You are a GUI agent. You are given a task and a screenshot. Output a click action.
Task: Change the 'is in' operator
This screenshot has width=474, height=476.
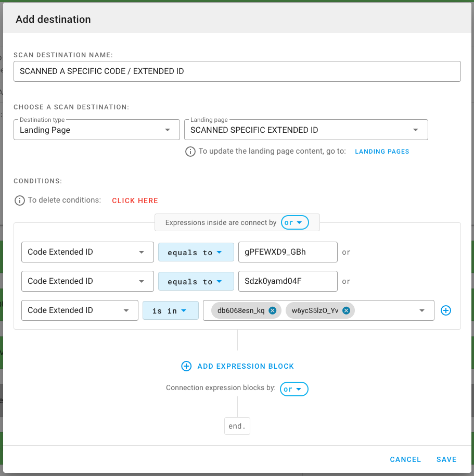coord(170,310)
